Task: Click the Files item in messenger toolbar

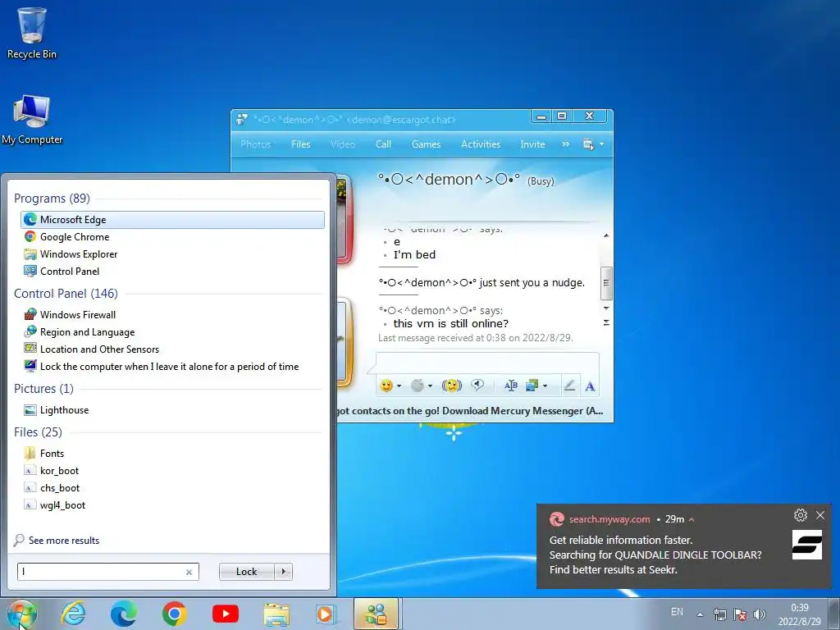Action: (300, 144)
